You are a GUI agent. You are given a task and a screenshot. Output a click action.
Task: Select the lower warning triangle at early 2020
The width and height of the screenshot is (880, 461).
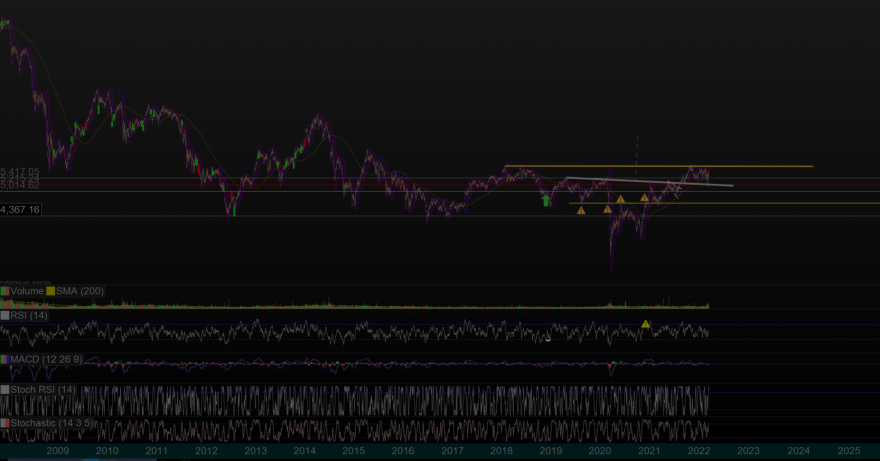607,209
